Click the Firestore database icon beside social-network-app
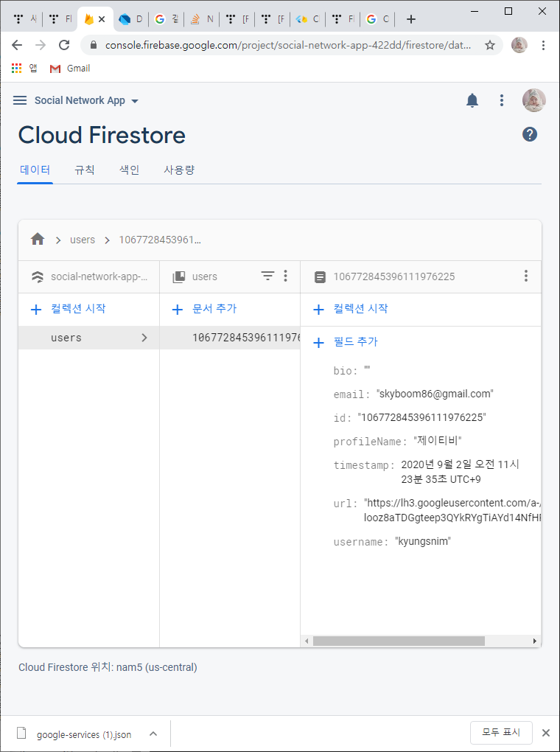The image size is (560, 752). tap(38, 276)
